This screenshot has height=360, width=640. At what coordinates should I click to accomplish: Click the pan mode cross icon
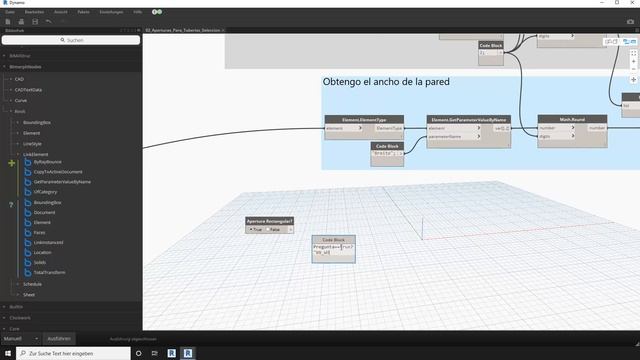tap(633, 80)
